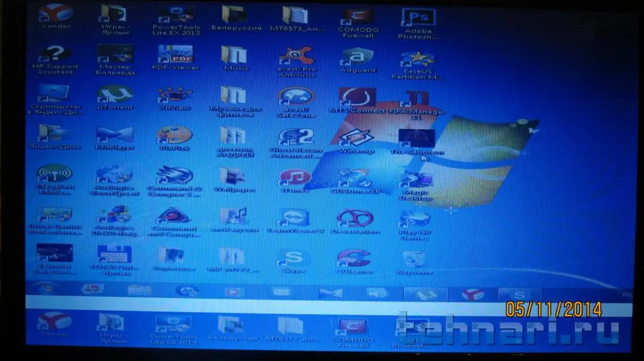644x361 pixels.
Task: Launch the KMPlayer desktop shortcut
Action: pyautogui.click(x=115, y=138)
